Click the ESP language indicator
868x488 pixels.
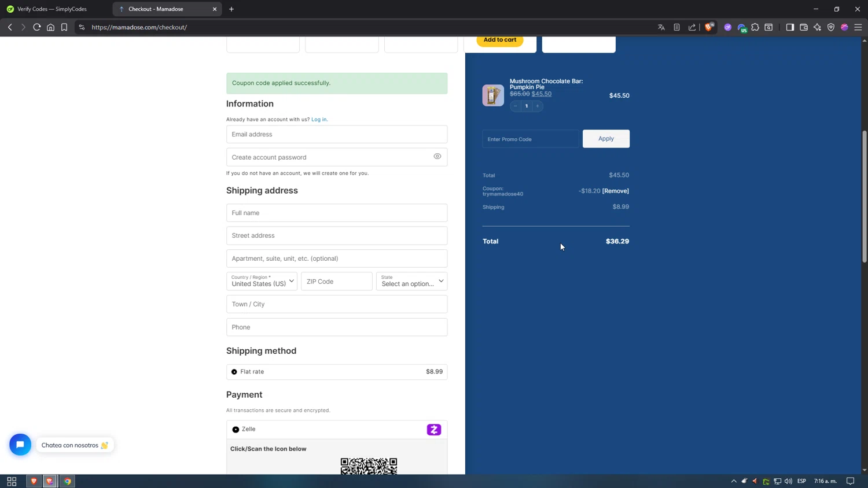(x=801, y=481)
